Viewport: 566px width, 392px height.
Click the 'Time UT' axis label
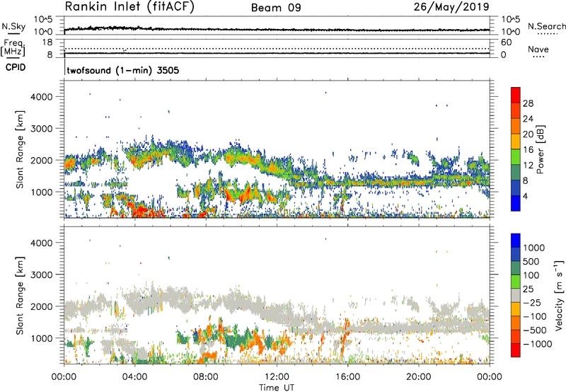[277, 388]
